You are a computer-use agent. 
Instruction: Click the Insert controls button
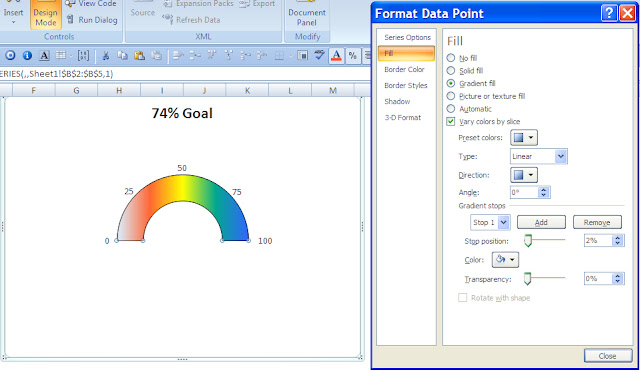coord(13,13)
